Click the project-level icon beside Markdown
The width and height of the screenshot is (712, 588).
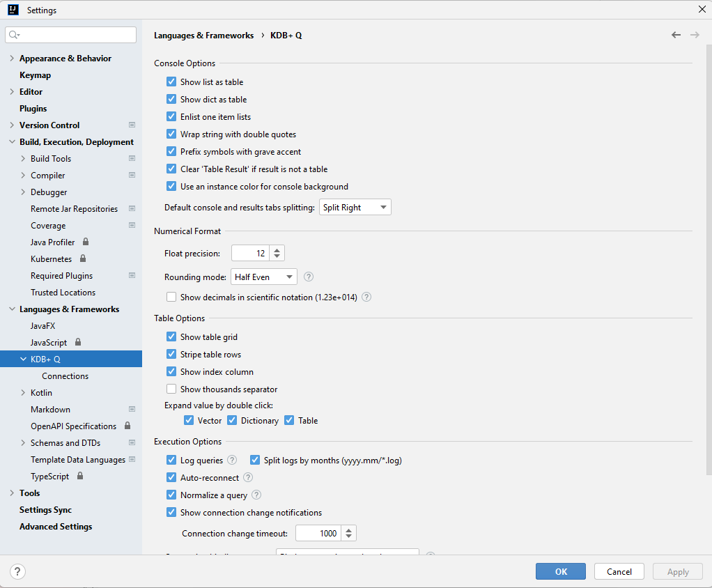(x=132, y=409)
